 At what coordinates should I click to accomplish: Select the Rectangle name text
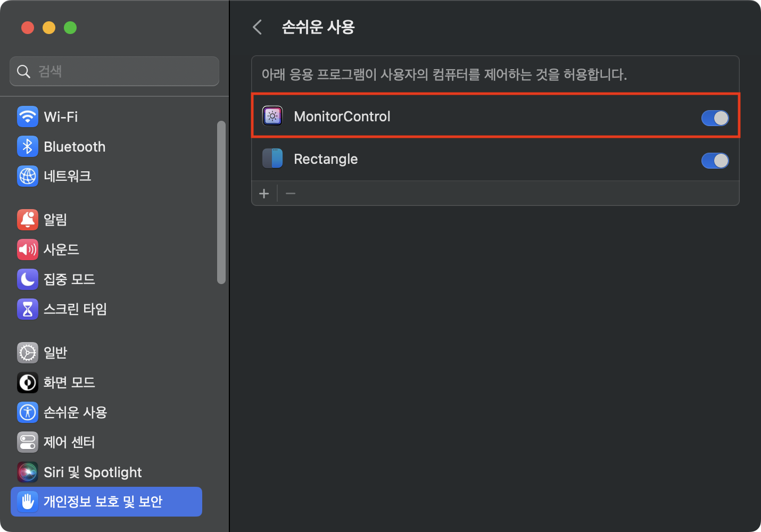pyautogui.click(x=326, y=159)
